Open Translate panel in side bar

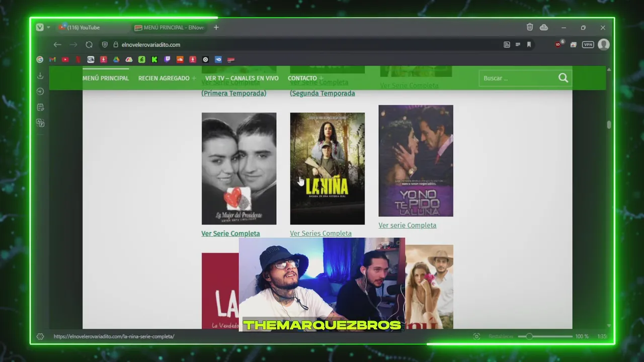(x=40, y=123)
